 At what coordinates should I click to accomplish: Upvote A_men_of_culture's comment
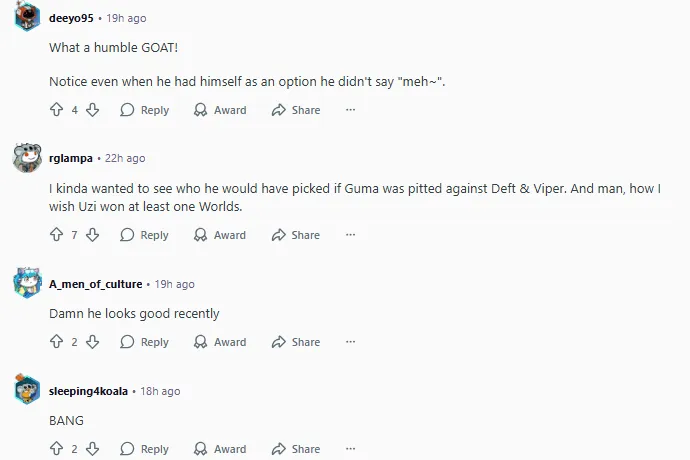coord(56,342)
